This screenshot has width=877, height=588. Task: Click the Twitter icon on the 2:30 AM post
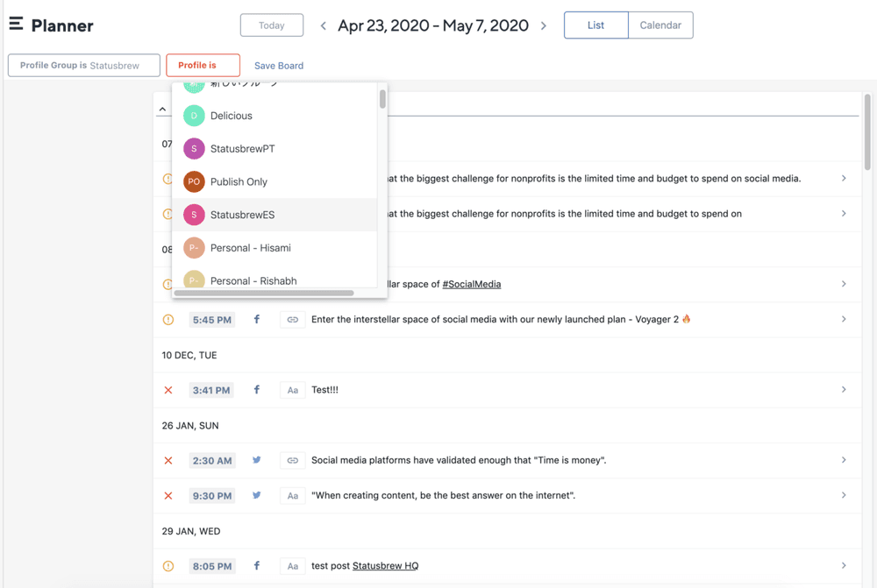257,460
